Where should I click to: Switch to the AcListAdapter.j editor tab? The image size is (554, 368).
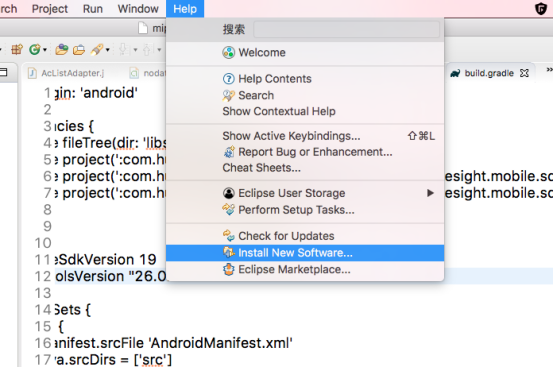[67, 73]
